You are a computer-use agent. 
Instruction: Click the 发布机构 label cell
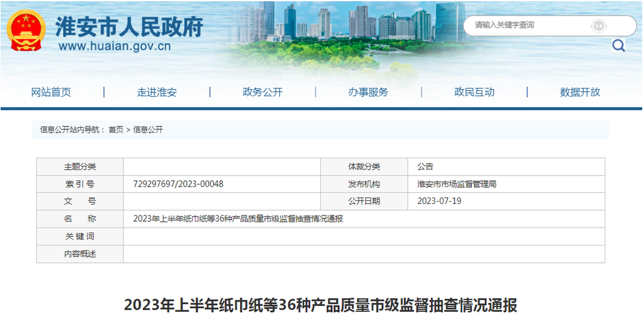coord(364,184)
